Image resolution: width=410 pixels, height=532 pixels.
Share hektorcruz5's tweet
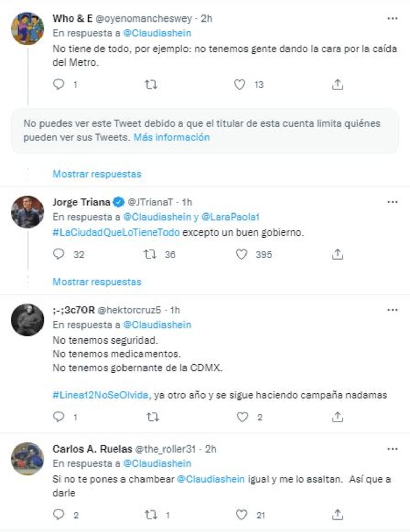click(x=337, y=417)
